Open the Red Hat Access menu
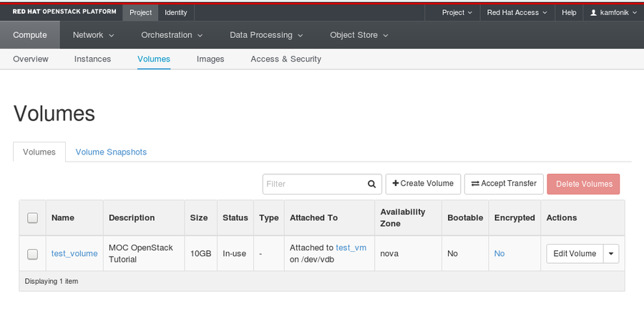Viewport: 644px width, 324px height. click(517, 13)
